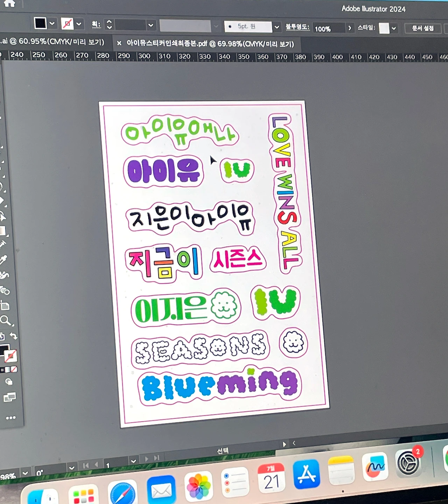Open Freeform from the Dock
Image resolution: width=448 pixels, height=504 pixels.
tap(375, 467)
